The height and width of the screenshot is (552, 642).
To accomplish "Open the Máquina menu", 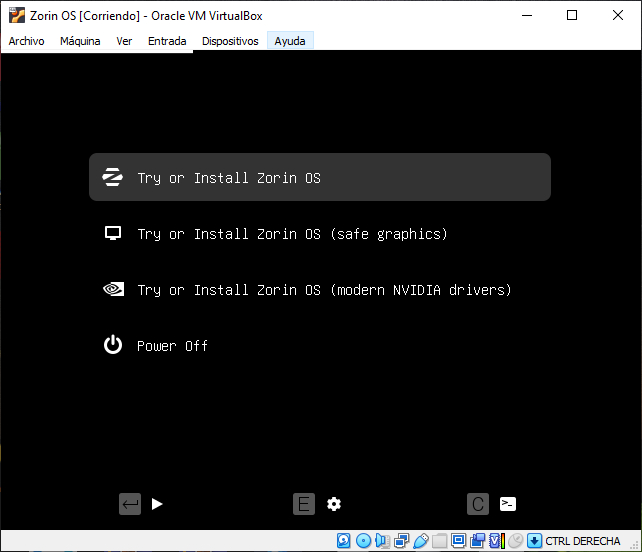I will tap(80, 41).
